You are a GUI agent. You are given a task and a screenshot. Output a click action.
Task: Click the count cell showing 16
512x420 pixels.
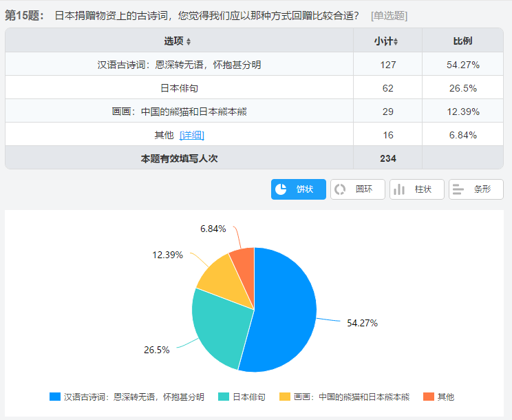[388, 135]
